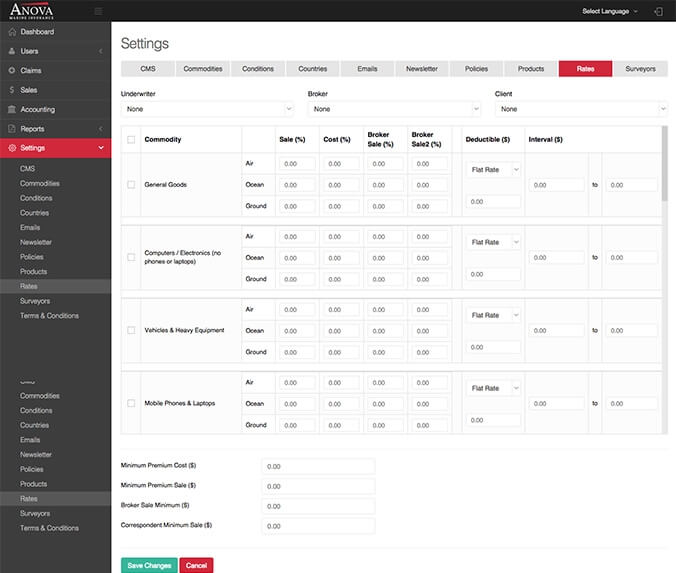This screenshot has height=573, width=676.
Task: Click the Reports document icon in sidebar
Action: (12, 129)
